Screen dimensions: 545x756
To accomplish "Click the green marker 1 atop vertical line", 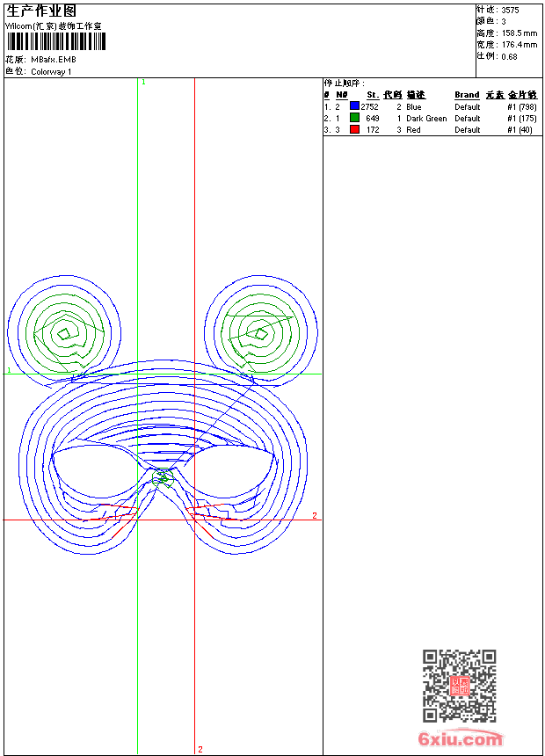I will pyautogui.click(x=143, y=82).
